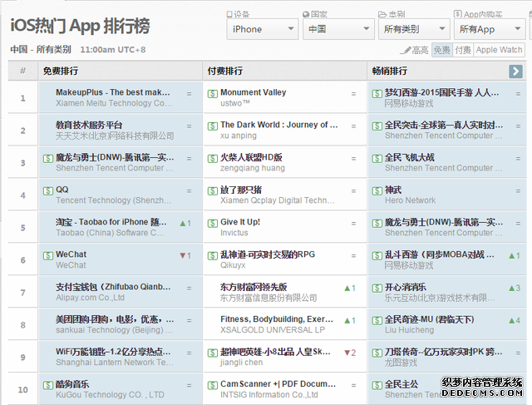This screenshot has height=405, width=532.
Task: Click purchase icon beside CamScanner
Action: click(213, 385)
